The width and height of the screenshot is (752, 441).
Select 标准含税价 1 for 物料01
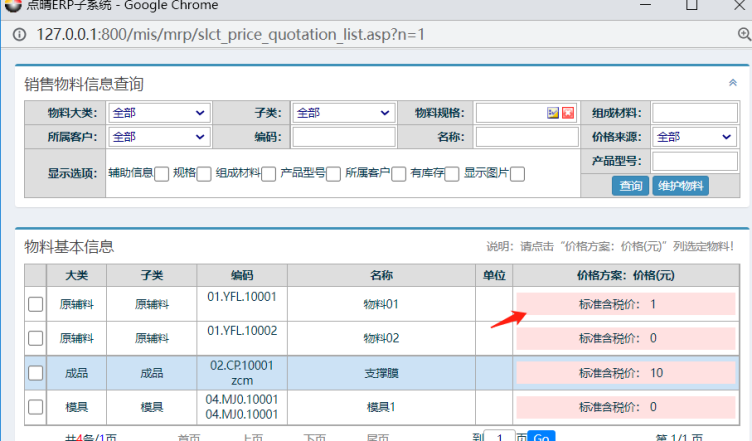pyautogui.click(x=625, y=304)
